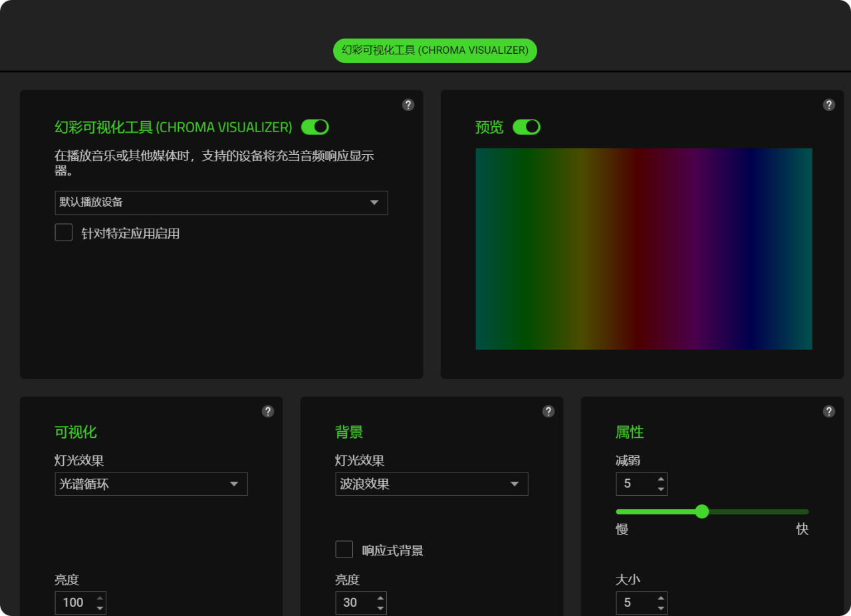Screen dimensions: 851x616
Task: Click the 快 label under the slider
Action: tap(802, 529)
